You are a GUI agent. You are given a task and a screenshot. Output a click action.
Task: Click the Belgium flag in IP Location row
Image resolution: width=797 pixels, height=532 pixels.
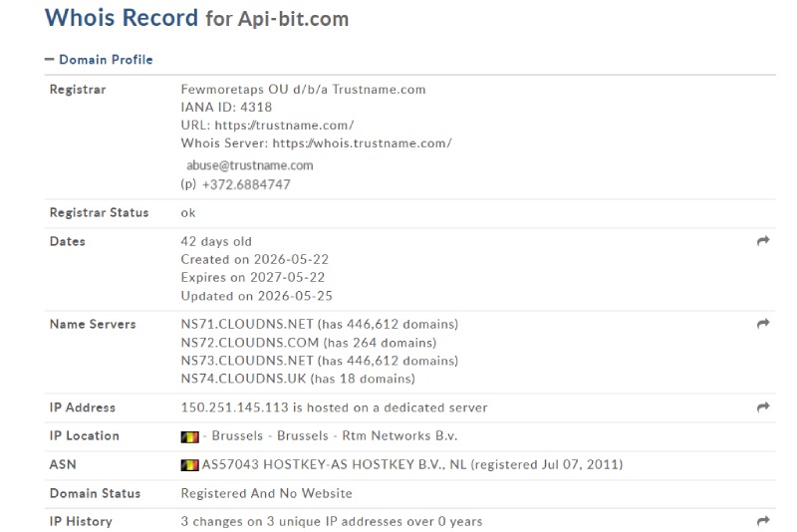pyautogui.click(x=189, y=436)
